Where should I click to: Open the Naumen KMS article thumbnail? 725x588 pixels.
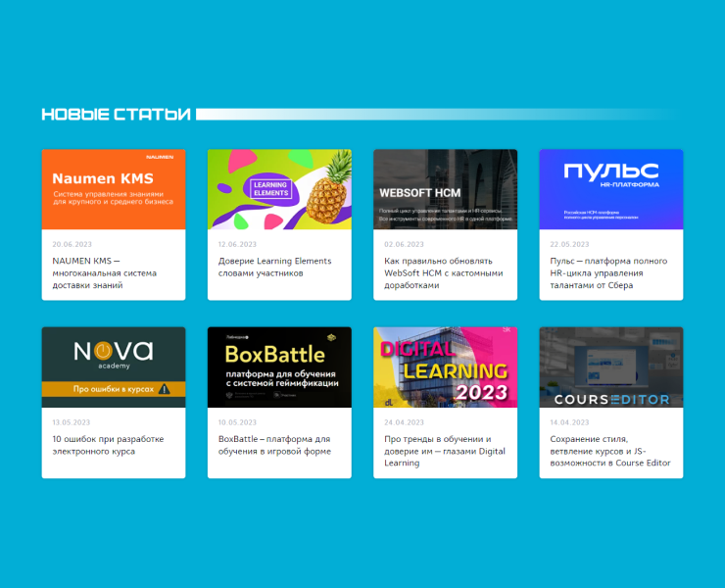point(113,189)
